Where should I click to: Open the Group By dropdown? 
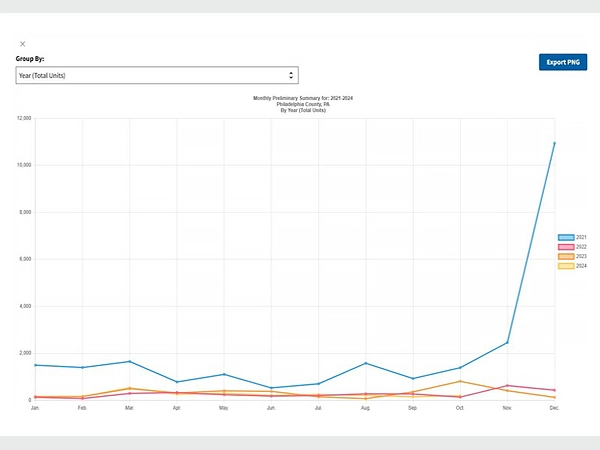(157, 75)
